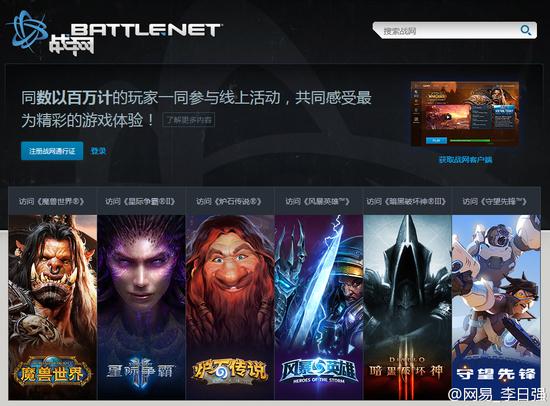
Task: Click the magnifier search icon
Action: coord(525,31)
